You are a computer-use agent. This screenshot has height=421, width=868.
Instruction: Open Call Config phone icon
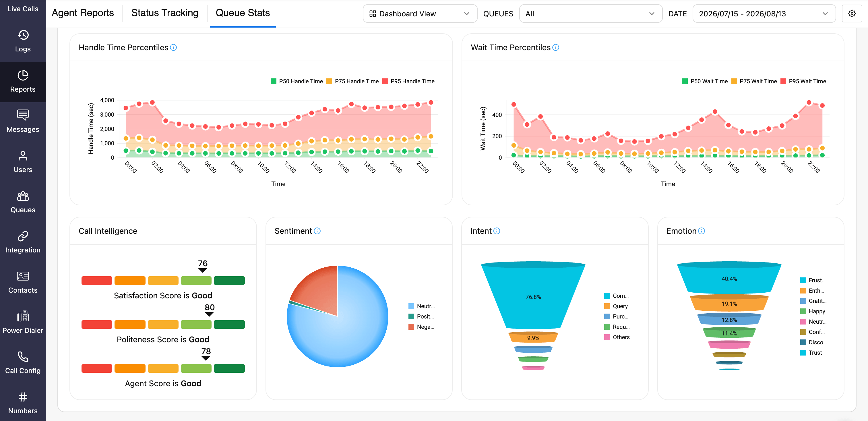[x=23, y=357]
